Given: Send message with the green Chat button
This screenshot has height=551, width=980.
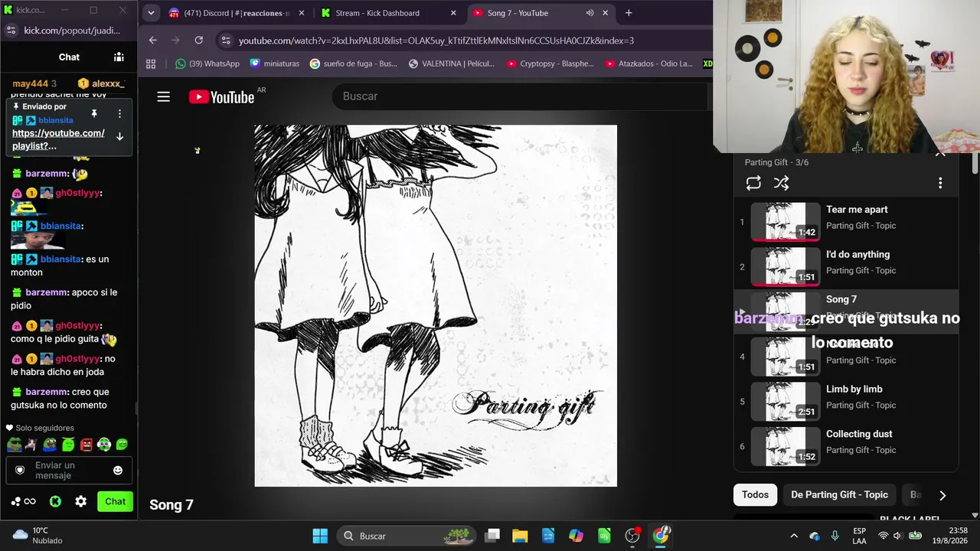Looking at the screenshot, I should pos(115,501).
